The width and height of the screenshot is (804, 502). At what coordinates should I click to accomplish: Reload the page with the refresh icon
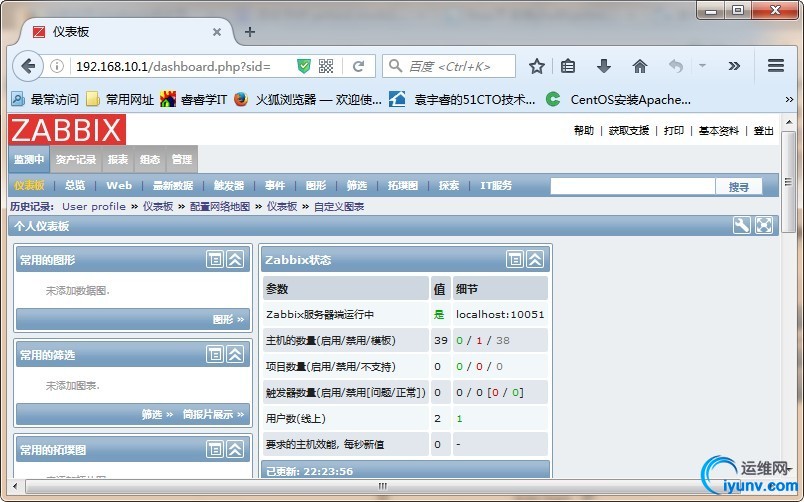[358, 66]
